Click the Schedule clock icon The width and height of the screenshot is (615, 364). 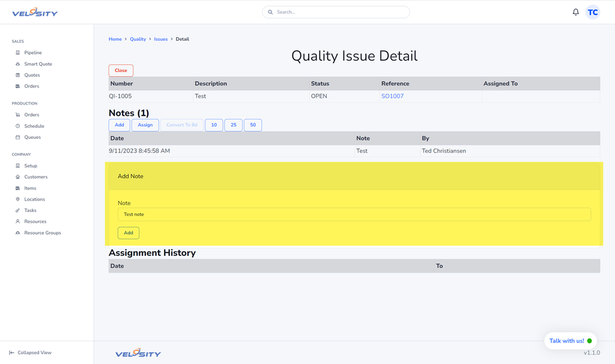click(x=17, y=126)
